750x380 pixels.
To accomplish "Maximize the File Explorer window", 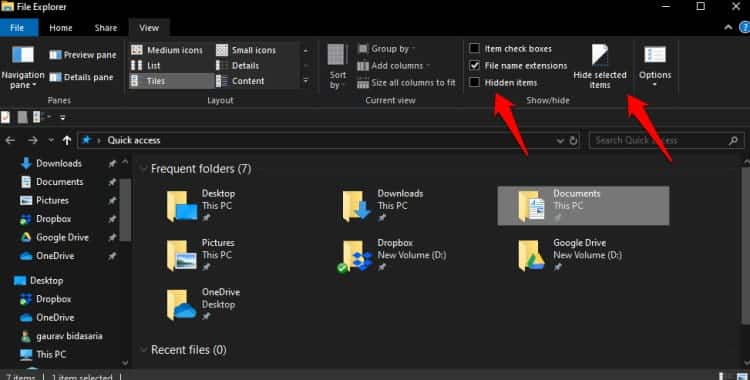I will click(x=701, y=6).
